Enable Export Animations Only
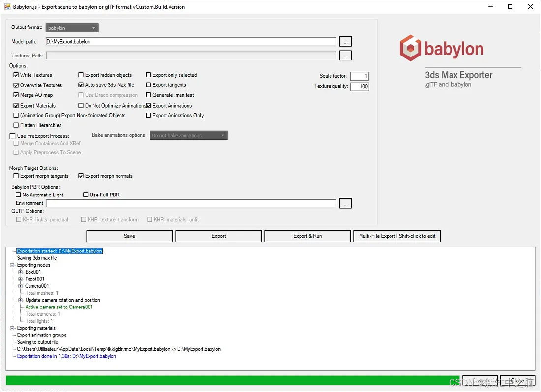Image resolution: width=541 pixels, height=392 pixels. 149,115
